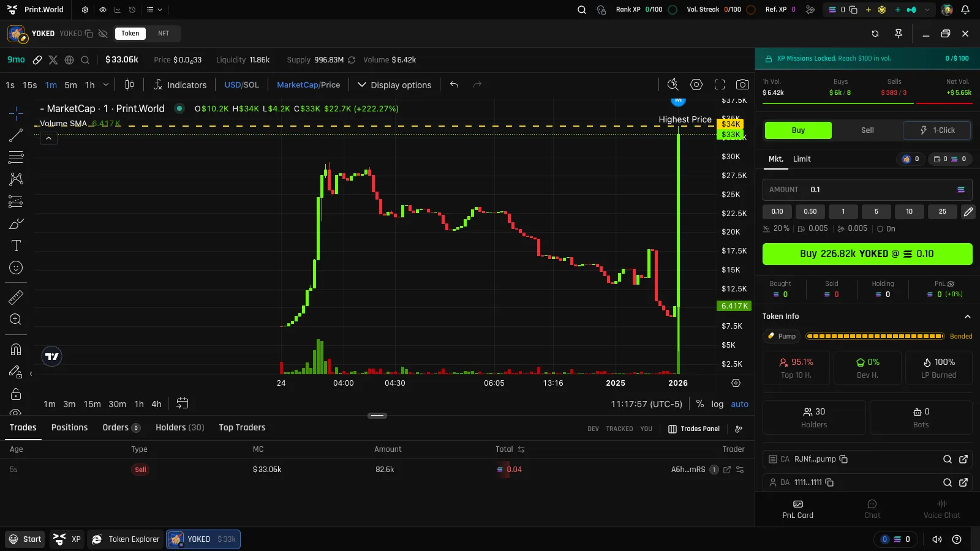Open the Fibonacci retracement tools
Image resolution: width=980 pixels, height=551 pixels.
click(x=16, y=157)
